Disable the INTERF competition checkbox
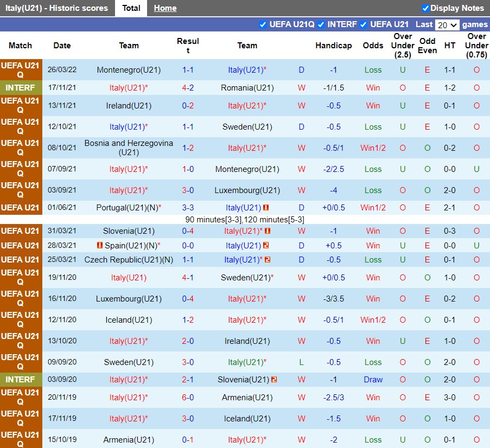 coord(321,24)
